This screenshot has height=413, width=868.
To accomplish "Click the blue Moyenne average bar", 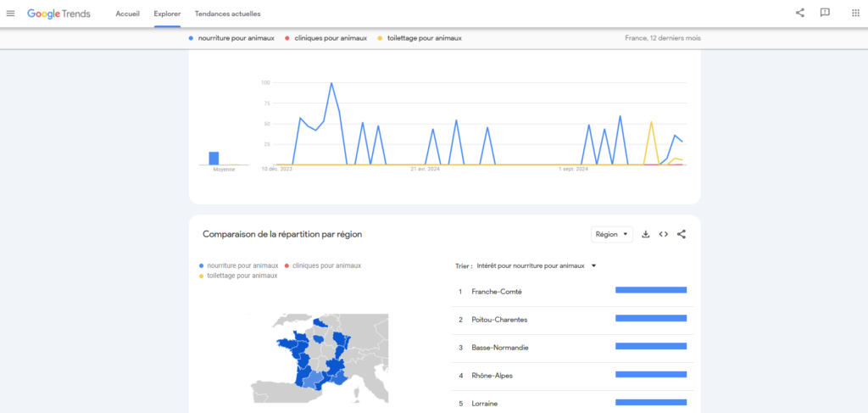I will coord(214,158).
